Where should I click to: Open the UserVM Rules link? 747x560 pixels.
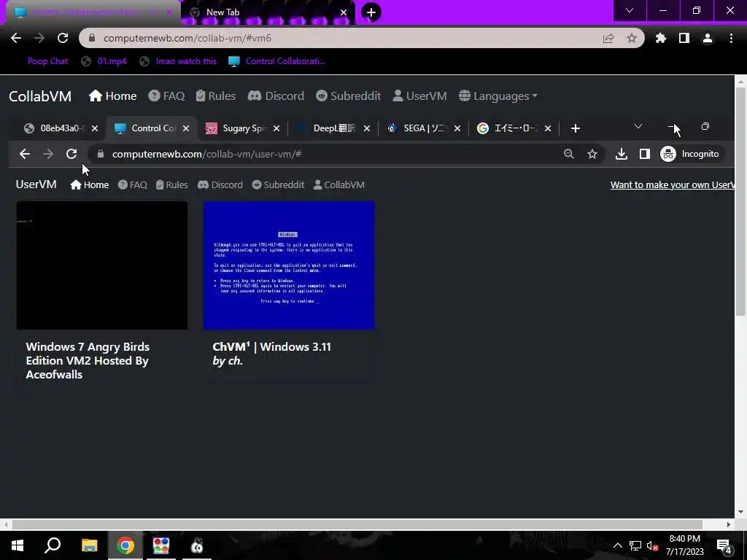pyautogui.click(x=172, y=184)
